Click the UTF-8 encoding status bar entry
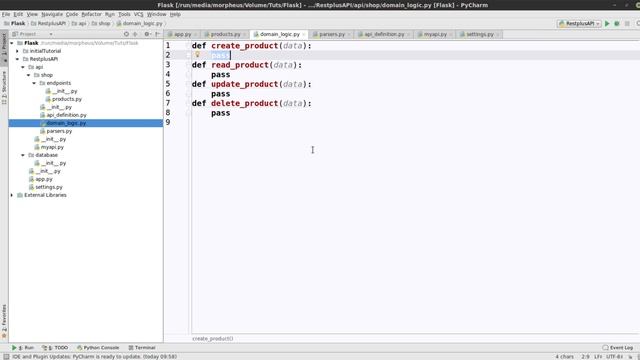This screenshot has width=640, height=360. 614,357
